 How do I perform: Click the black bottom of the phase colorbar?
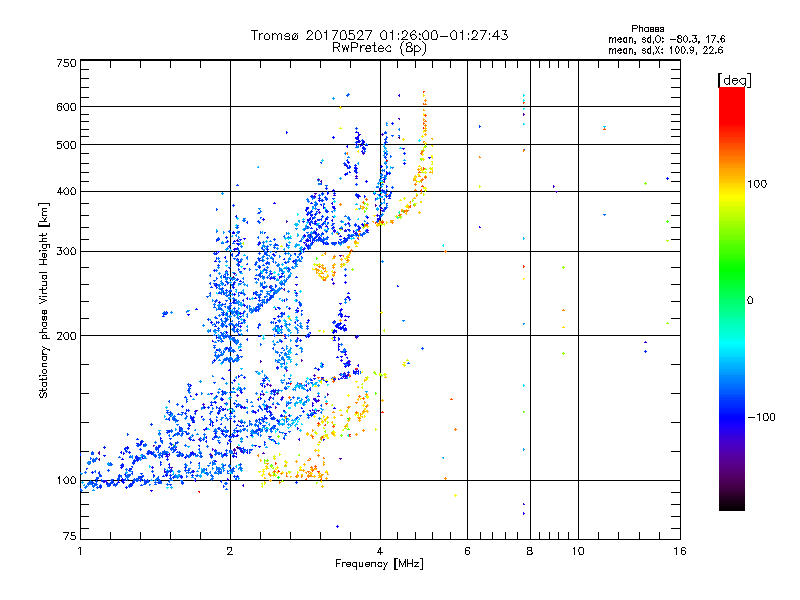pos(732,504)
